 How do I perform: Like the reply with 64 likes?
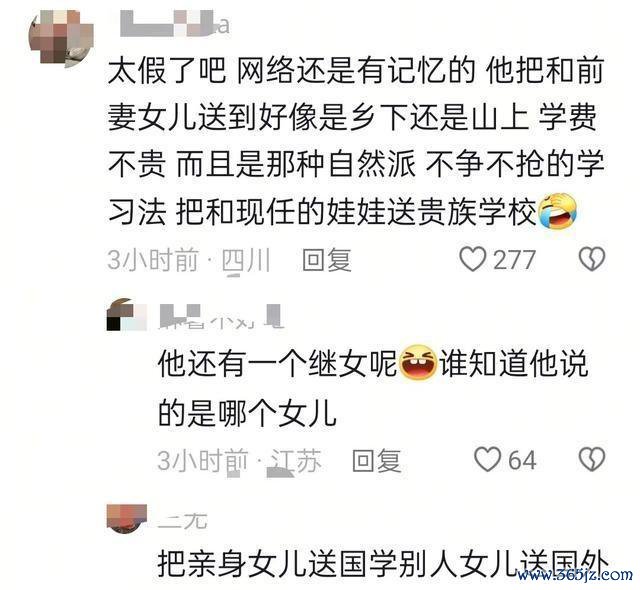[487, 459]
